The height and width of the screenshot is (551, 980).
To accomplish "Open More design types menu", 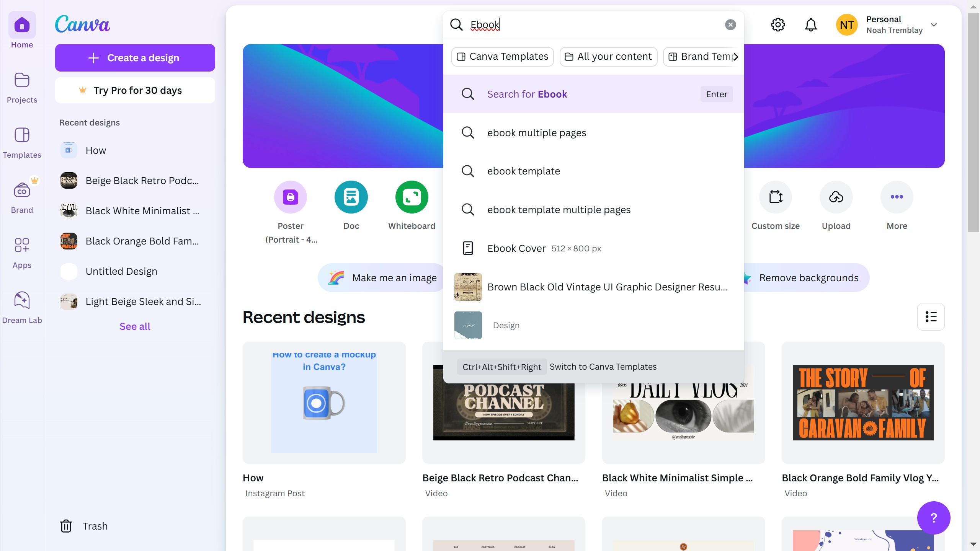I will pos(897,197).
